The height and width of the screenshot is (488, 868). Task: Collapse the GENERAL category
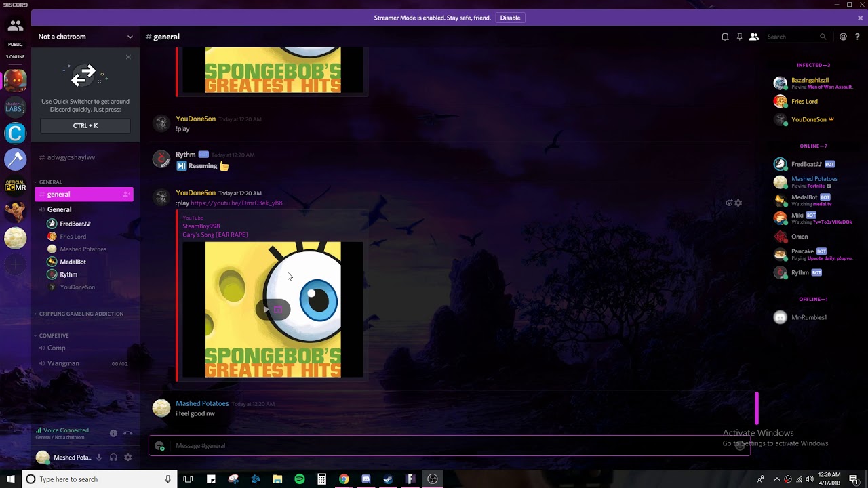click(x=49, y=182)
